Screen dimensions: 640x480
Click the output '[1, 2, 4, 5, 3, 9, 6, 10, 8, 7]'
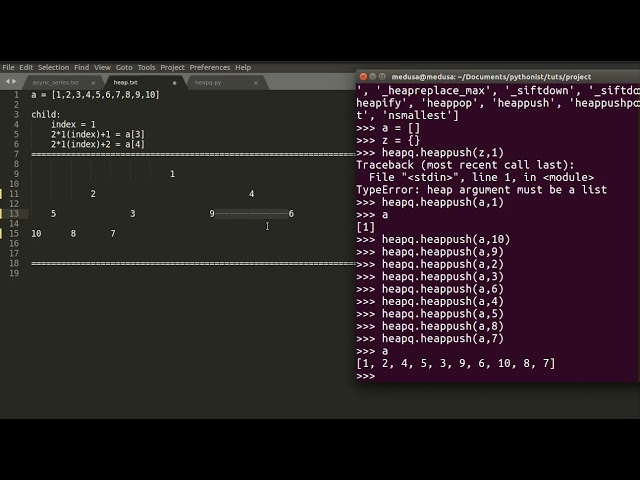456,363
